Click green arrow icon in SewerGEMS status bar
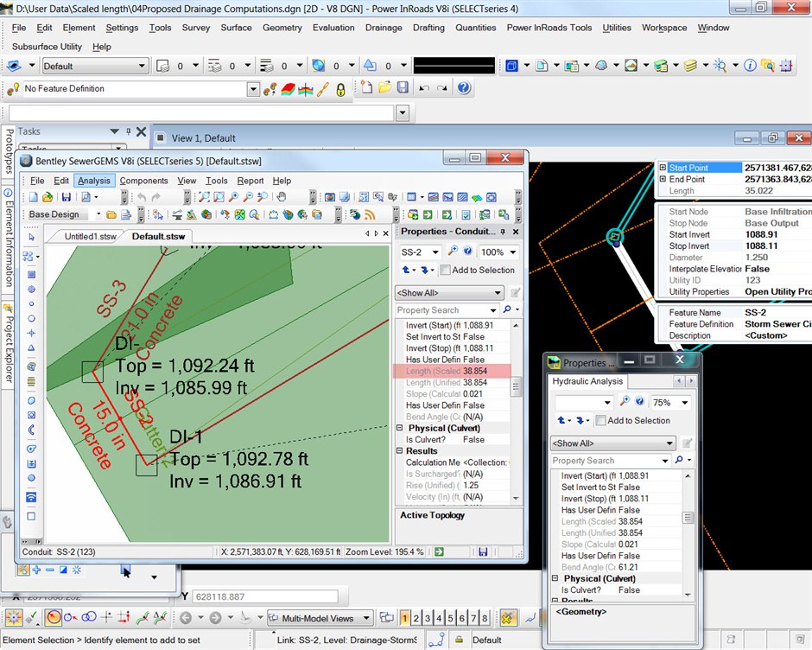812x650 pixels. point(439,551)
